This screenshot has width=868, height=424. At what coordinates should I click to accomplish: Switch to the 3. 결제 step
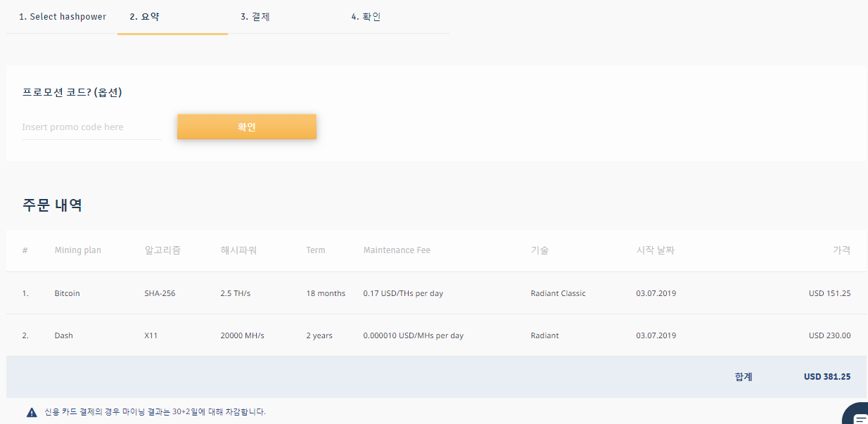[255, 17]
